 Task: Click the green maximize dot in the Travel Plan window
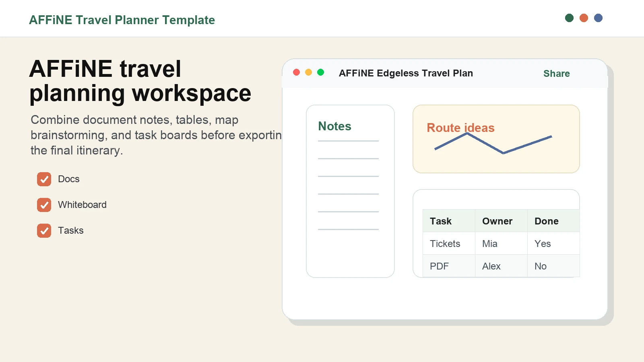[321, 72]
